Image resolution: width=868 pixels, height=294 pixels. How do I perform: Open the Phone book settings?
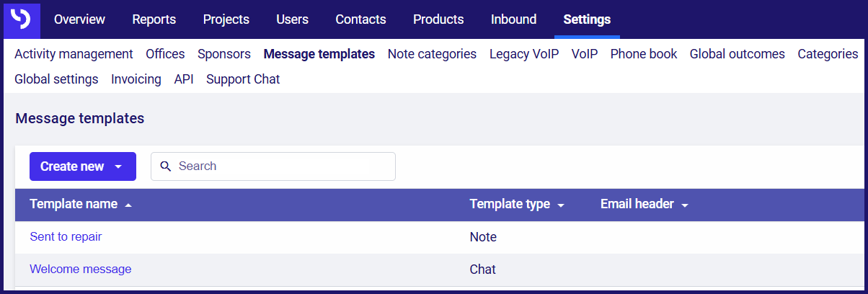point(644,54)
